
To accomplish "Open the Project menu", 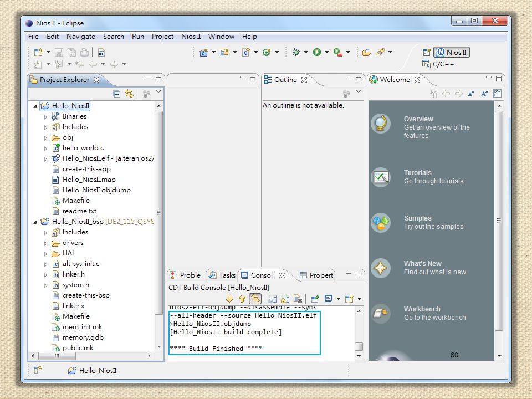I will pos(162,37).
